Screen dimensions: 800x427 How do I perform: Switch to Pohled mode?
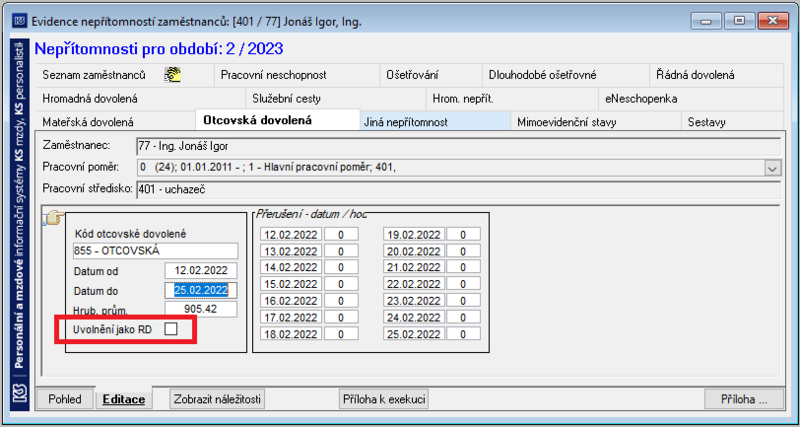click(x=65, y=399)
